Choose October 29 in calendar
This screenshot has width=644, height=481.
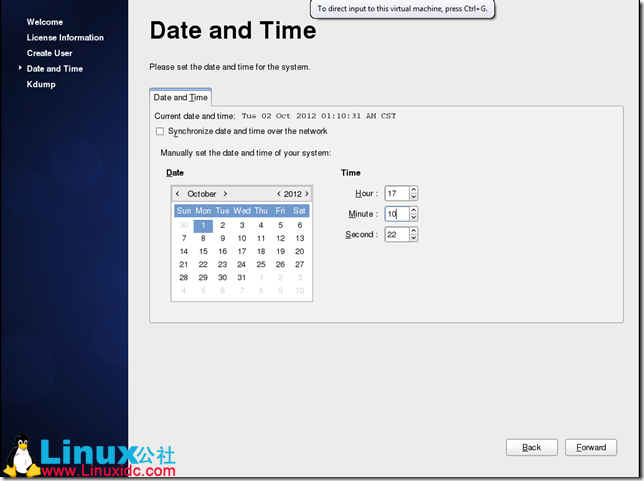203,278
